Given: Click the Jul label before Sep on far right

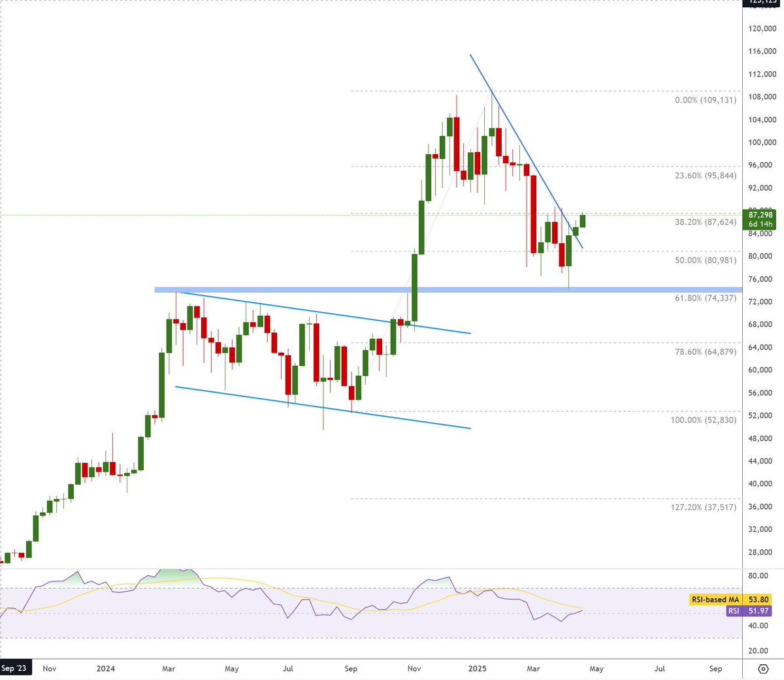Looking at the screenshot, I should click(x=660, y=669).
